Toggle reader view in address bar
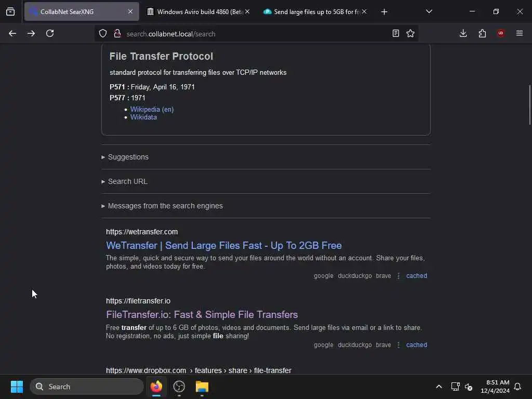 point(395,33)
